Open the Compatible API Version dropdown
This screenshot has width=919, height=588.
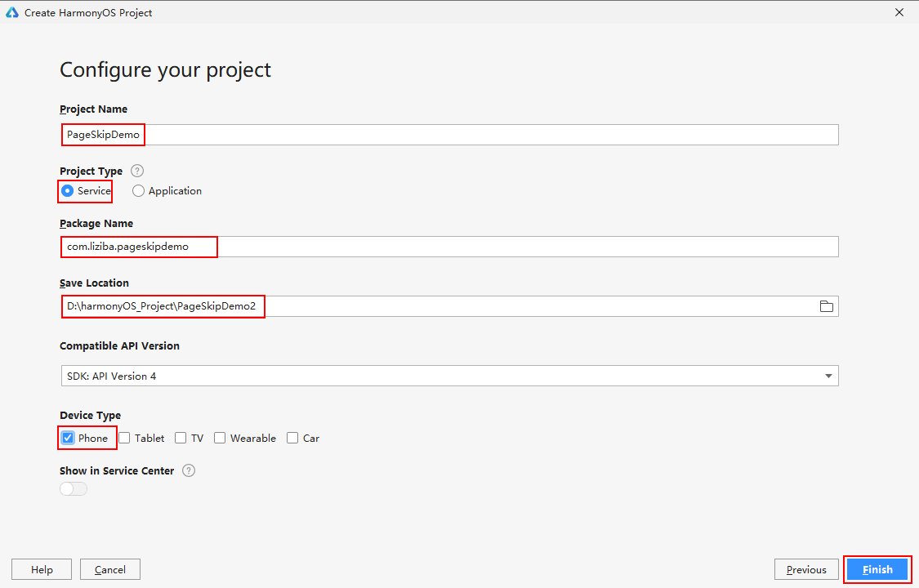[x=448, y=376]
